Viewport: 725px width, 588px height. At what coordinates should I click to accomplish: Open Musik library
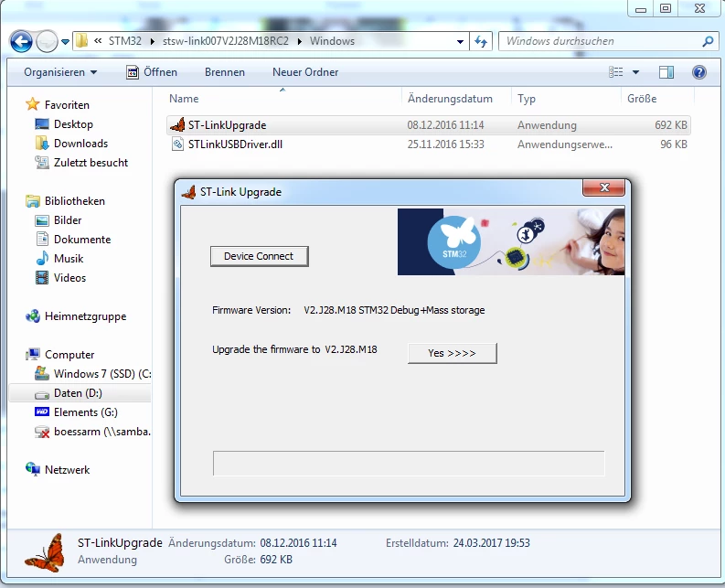69,259
